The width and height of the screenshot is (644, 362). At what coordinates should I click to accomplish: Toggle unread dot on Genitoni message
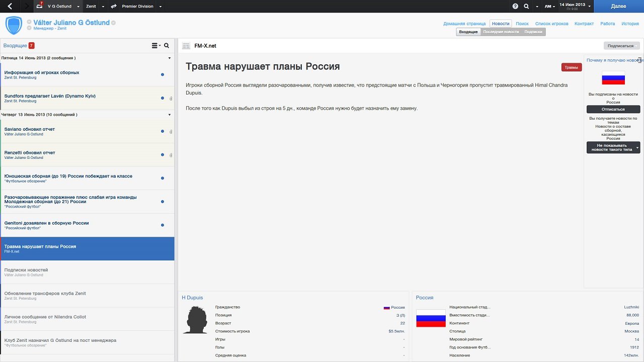(162, 225)
